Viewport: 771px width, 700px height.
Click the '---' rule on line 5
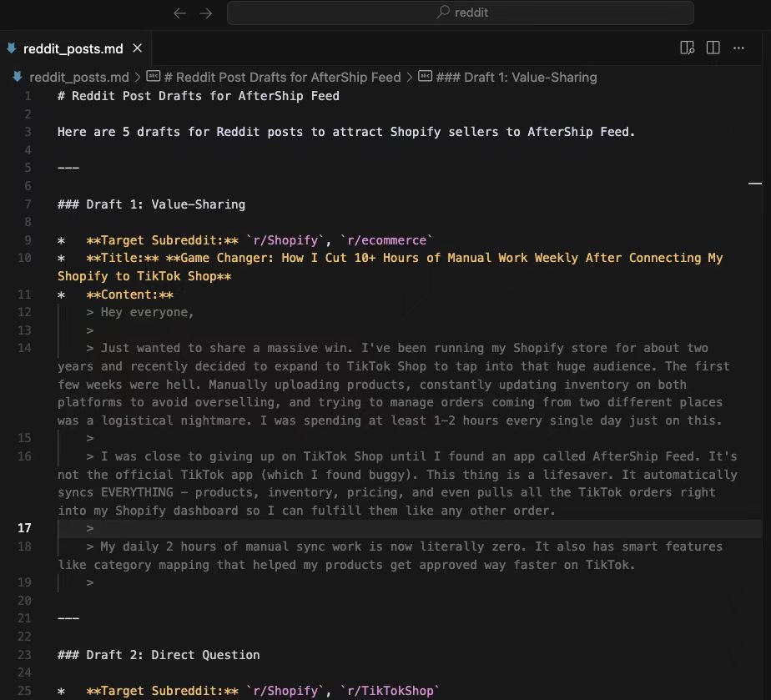pyautogui.click(x=68, y=169)
